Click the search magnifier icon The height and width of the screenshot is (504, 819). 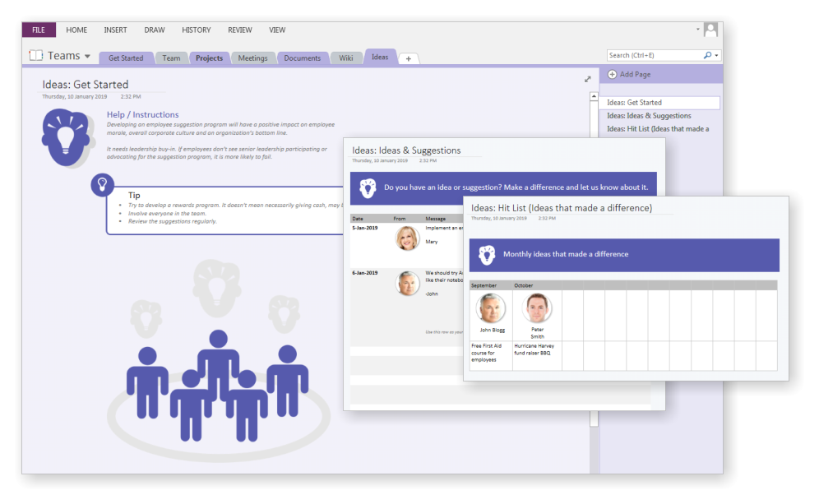pos(707,55)
